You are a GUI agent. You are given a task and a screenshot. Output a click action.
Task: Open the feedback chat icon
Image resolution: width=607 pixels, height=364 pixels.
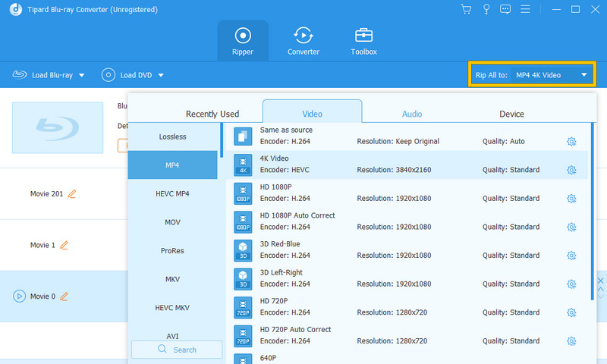tap(505, 9)
